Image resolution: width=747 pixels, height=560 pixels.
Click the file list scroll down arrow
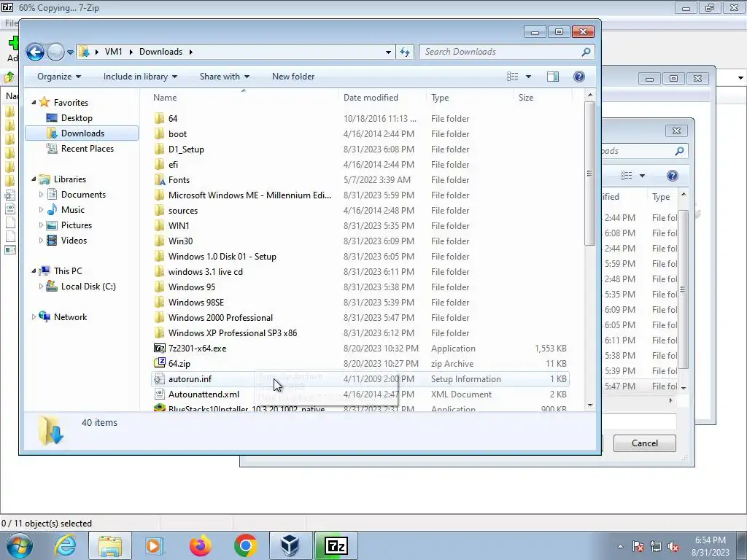tap(589, 405)
